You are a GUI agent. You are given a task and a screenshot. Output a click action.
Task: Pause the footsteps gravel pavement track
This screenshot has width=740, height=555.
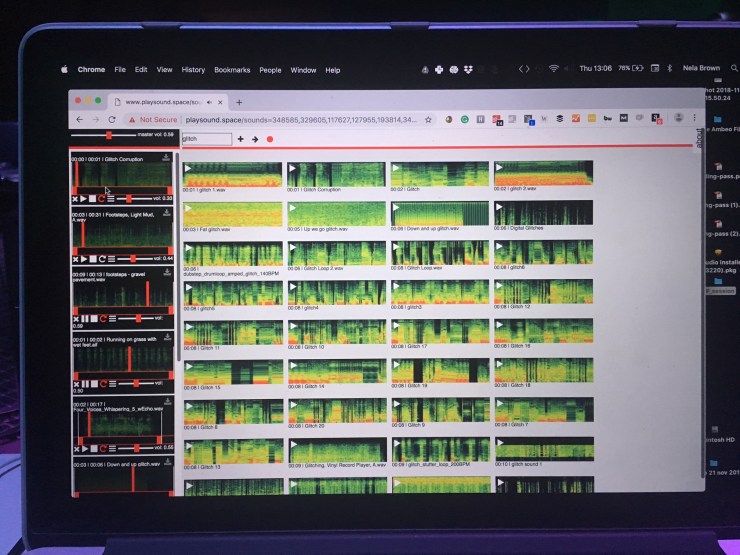(x=85, y=317)
